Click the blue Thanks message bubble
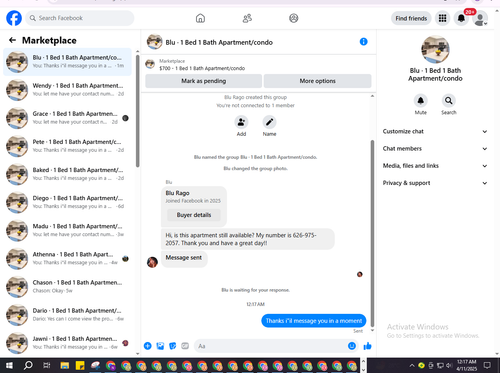The height and width of the screenshot is (373, 500). tap(314, 321)
